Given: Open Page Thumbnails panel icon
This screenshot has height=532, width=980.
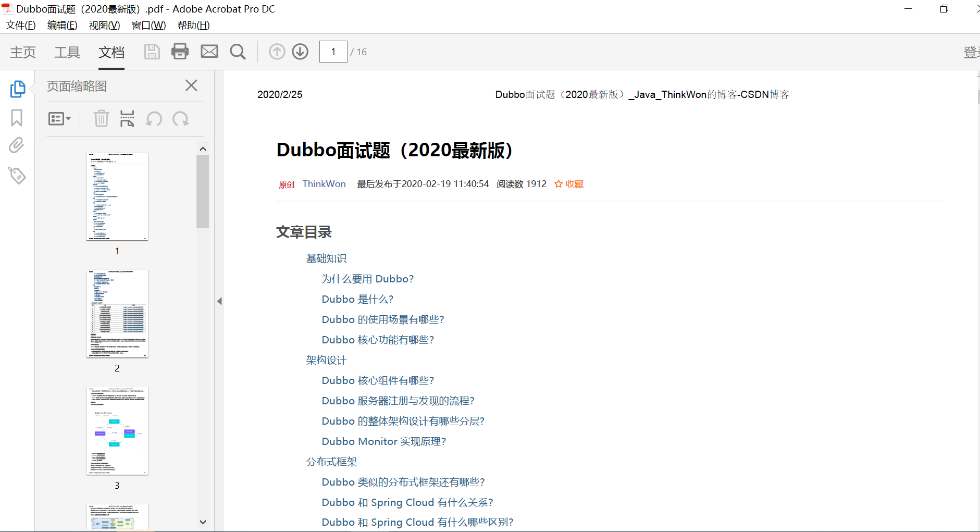Looking at the screenshot, I should pos(18,89).
